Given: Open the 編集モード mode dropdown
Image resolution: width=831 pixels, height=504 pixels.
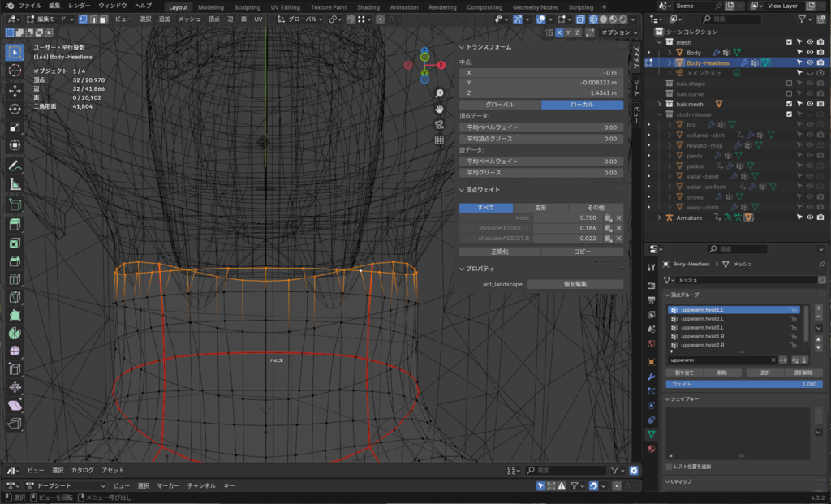Looking at the screenshot, I should (50, 19).
